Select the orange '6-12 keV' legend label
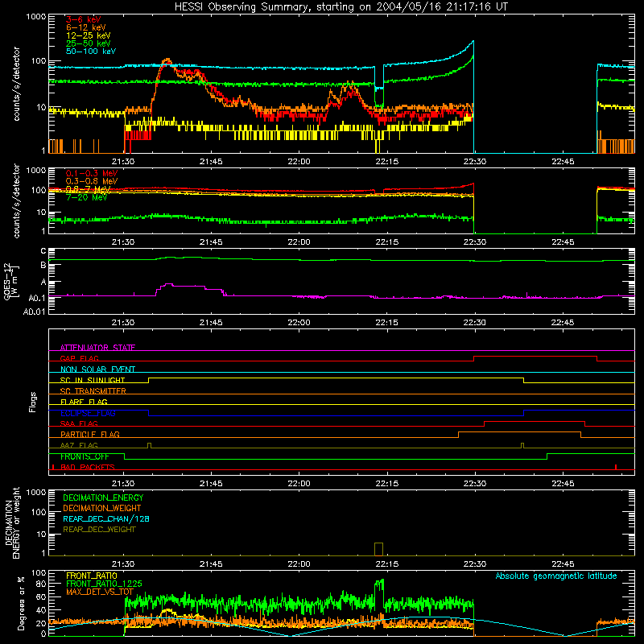644x644 pixels. pos(86,27)
